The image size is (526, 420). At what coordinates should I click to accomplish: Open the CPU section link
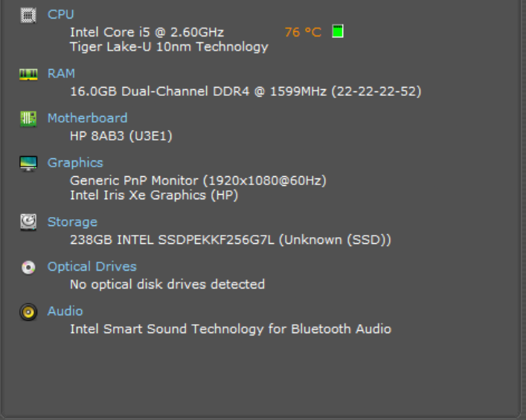(61, 14)
